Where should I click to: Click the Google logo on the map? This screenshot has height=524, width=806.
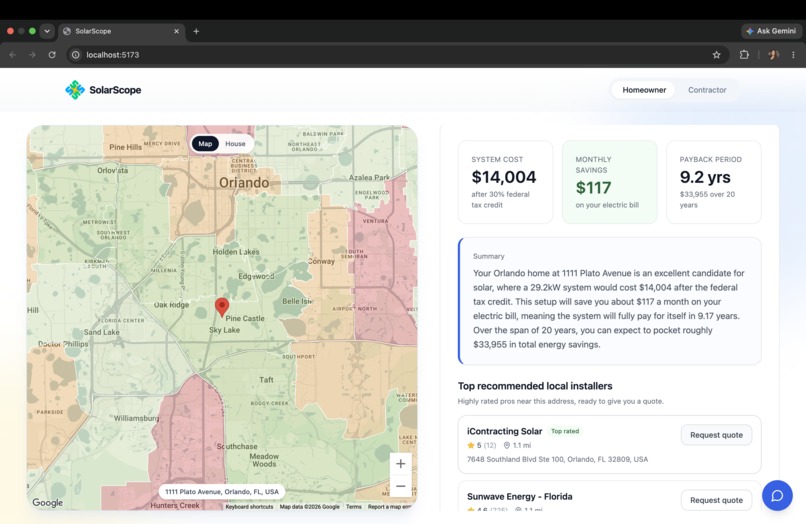pyautogui.click(x=47, y=502)
